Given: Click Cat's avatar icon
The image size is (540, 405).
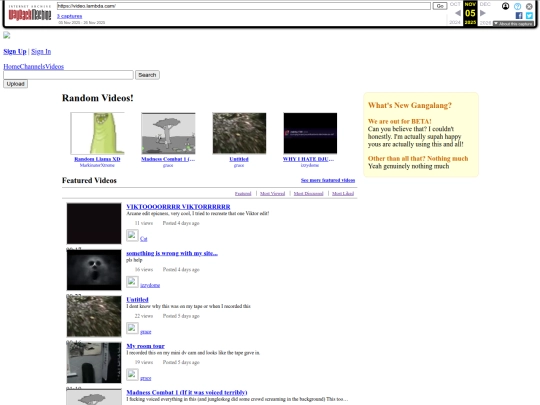Looking at the screenshot, I should [x=132, y=236].
